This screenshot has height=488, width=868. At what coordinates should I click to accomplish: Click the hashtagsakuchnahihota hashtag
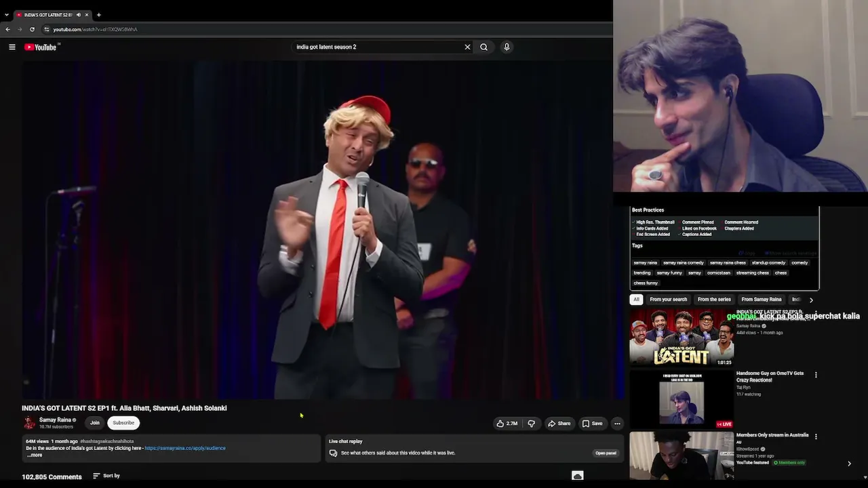107,441
